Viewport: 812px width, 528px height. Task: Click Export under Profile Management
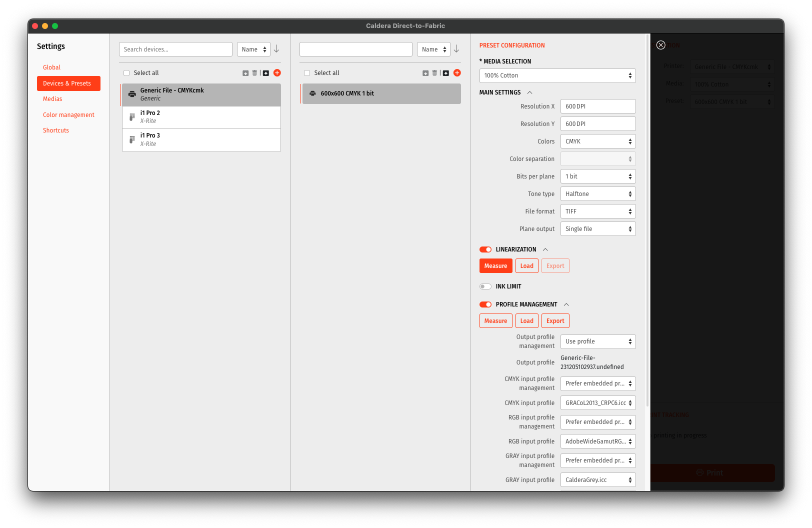tap(555, 321)
